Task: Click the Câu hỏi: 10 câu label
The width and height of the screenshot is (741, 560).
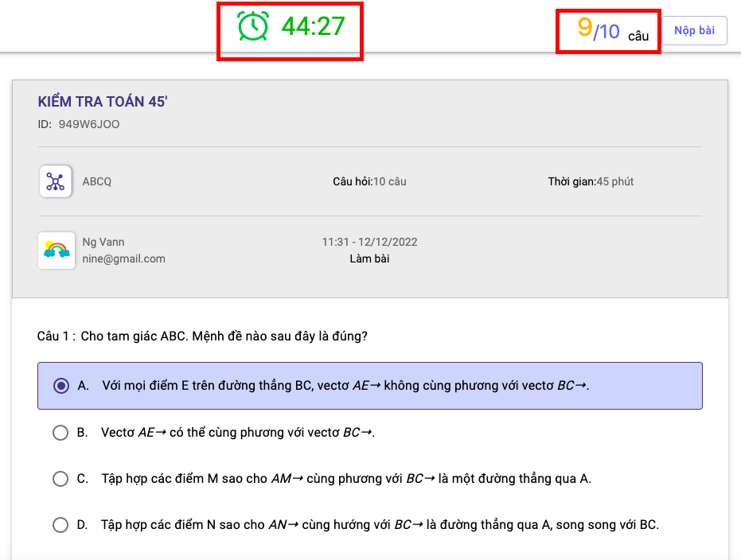Action: [x=369, y=181]
